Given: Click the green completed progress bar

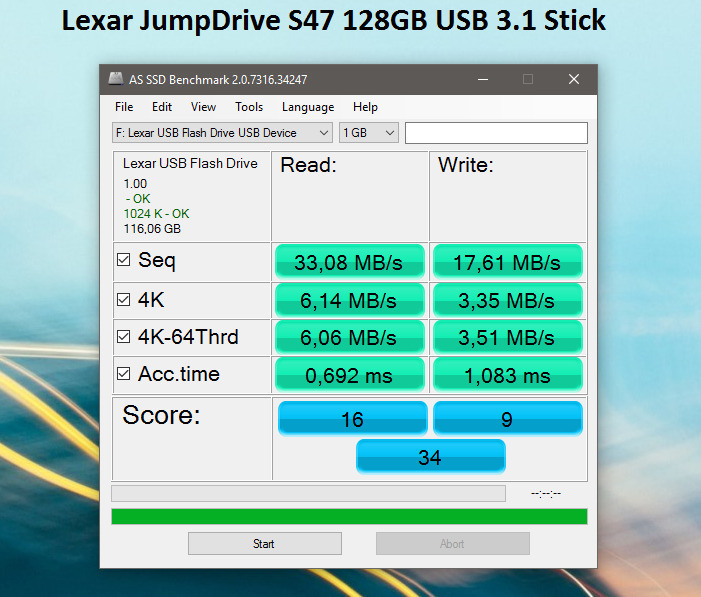Looking at the screenshot, I should click(349, 516).
